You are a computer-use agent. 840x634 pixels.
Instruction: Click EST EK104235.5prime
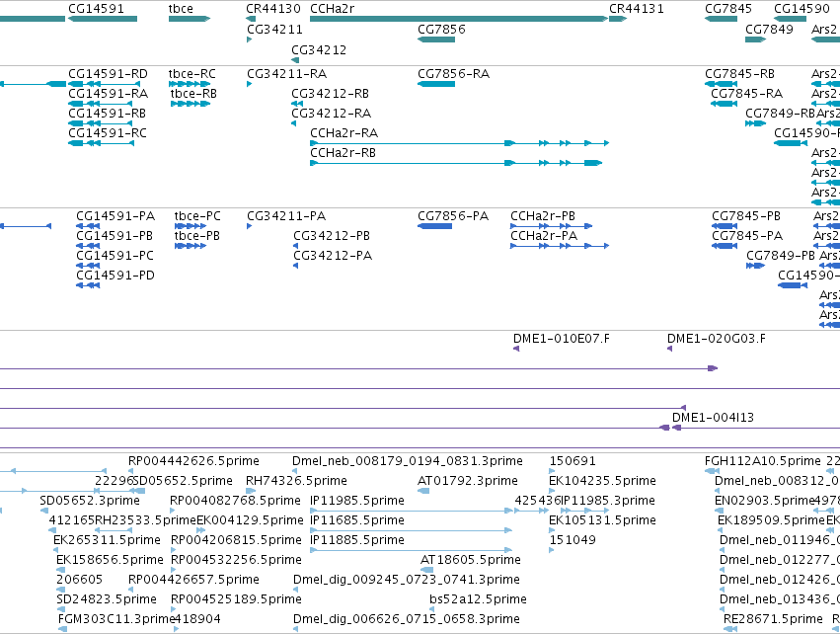click(602, 481)
